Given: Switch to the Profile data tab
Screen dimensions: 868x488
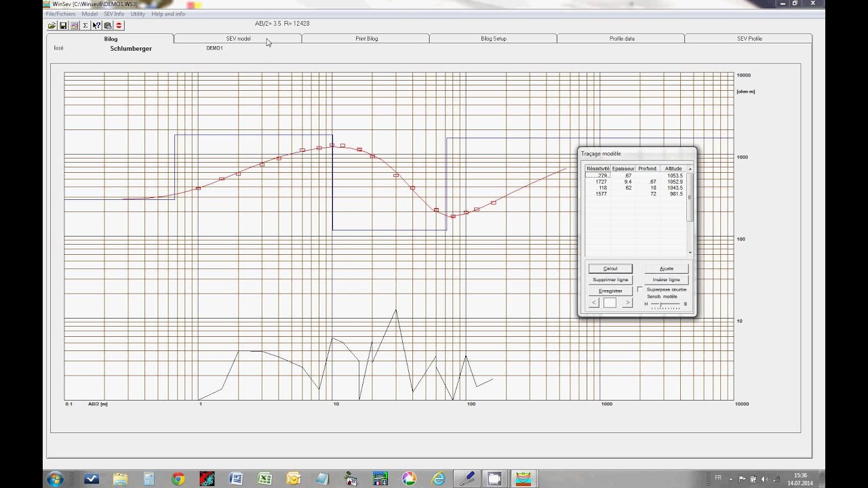Looking at the screenshot, I should tap(622, 39).
